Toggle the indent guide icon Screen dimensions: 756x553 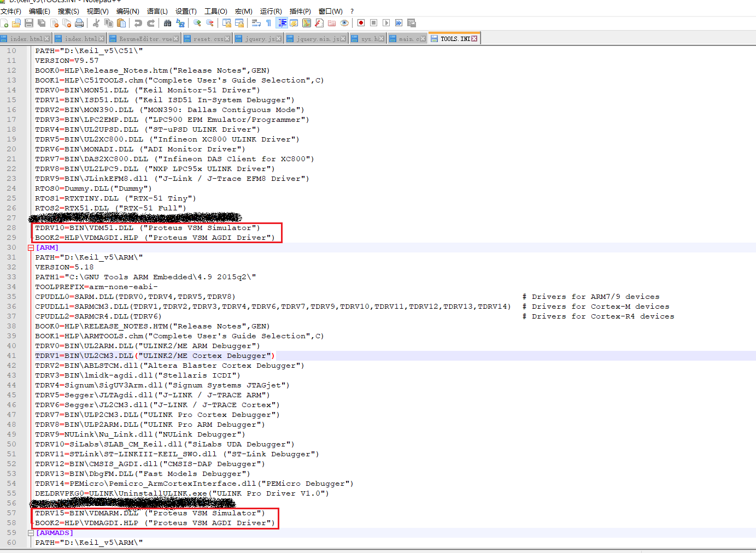(x=282, y=23)
